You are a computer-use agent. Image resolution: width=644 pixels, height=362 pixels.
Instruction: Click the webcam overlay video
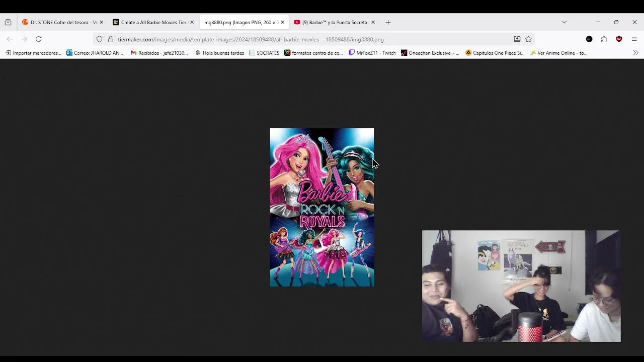(x=521, y=286)
